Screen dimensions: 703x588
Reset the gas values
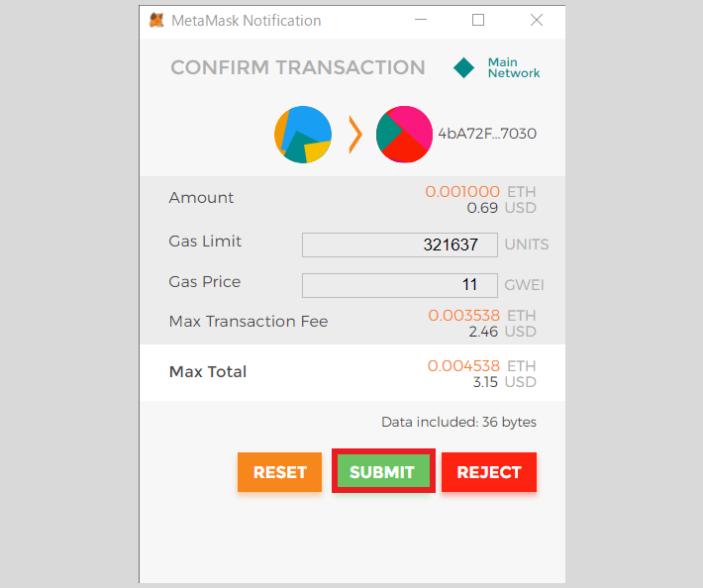280,472
